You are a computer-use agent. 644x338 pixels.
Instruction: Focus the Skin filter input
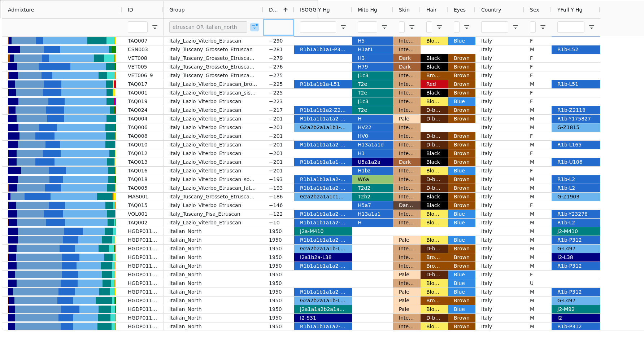click(x=402, y=27)
